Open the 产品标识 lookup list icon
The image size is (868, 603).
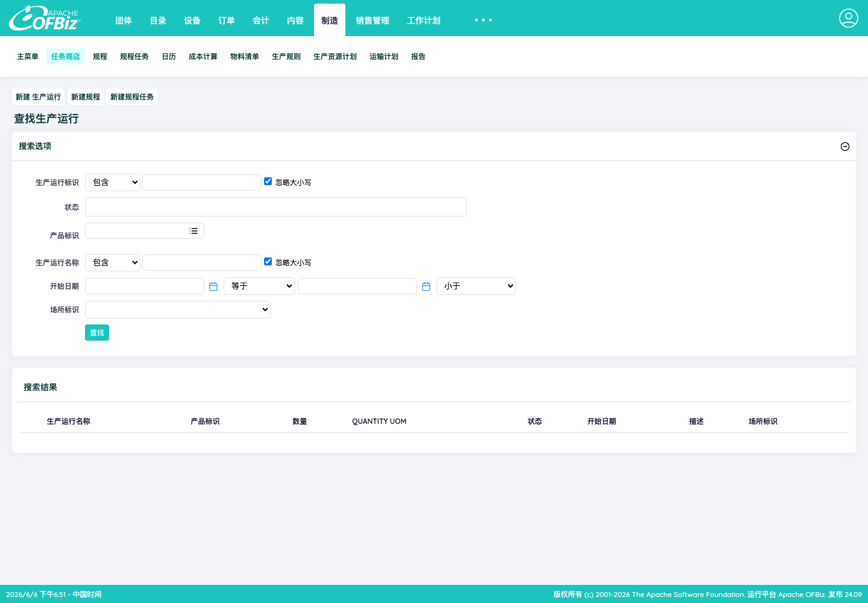[x=193, y=231]
